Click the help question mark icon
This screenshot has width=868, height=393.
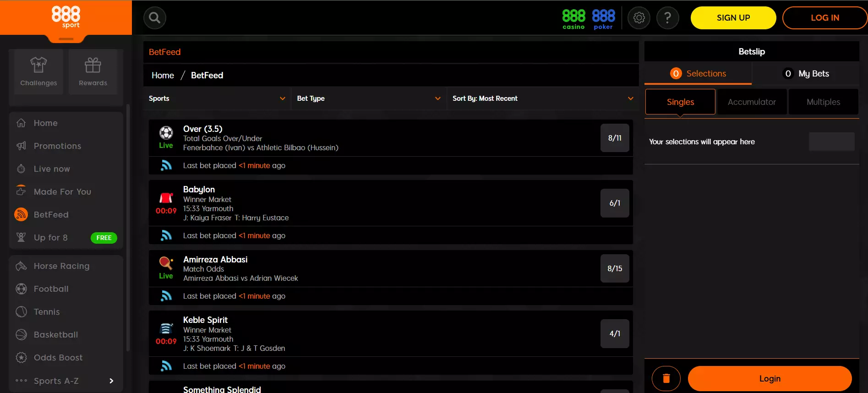tap(667, 18)
